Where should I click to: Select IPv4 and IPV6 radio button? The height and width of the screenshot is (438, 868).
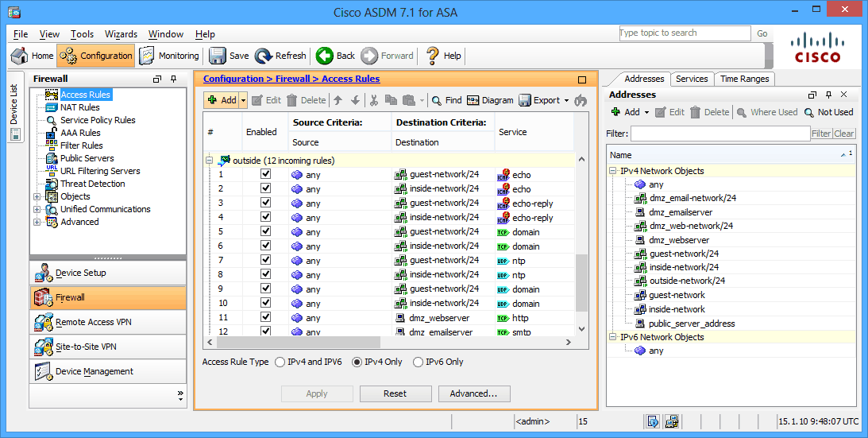click(280, 362)
